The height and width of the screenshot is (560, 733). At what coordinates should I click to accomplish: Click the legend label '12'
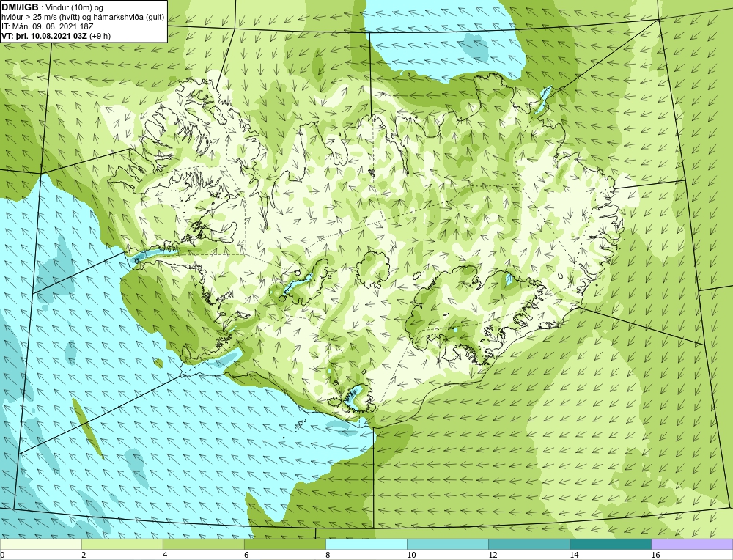coord(493,555)
